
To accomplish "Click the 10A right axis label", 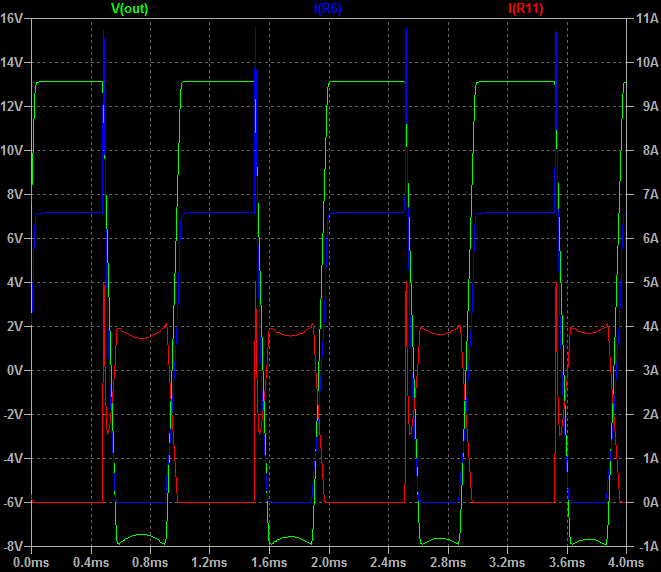I will [x=648, y=62].
